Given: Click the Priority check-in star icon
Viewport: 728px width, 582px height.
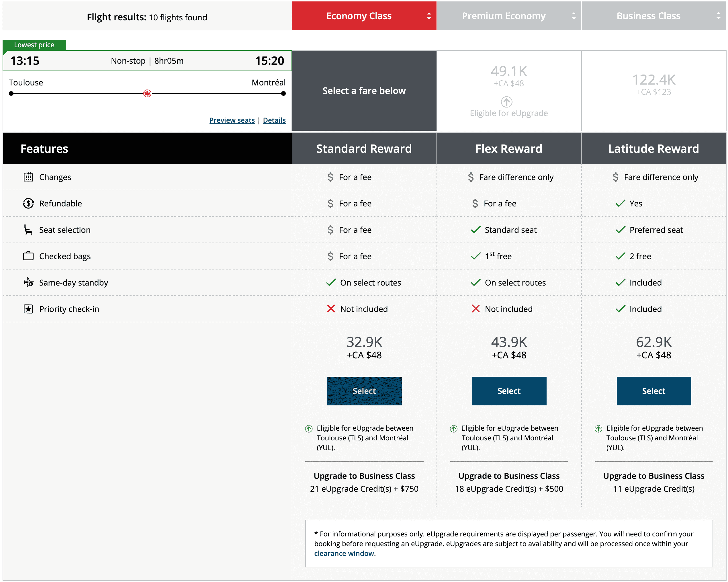Looking at the screenshot, I should click(x=28, y=309).
